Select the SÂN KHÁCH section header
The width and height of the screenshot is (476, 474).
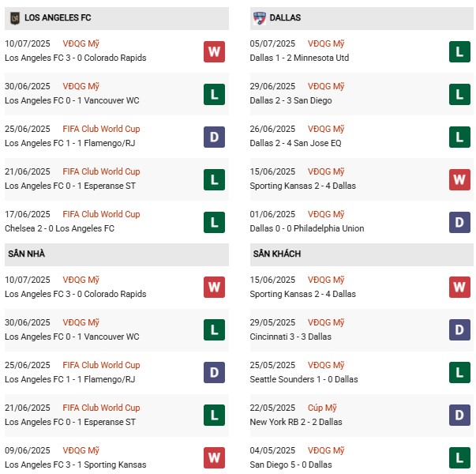point(277,254)
